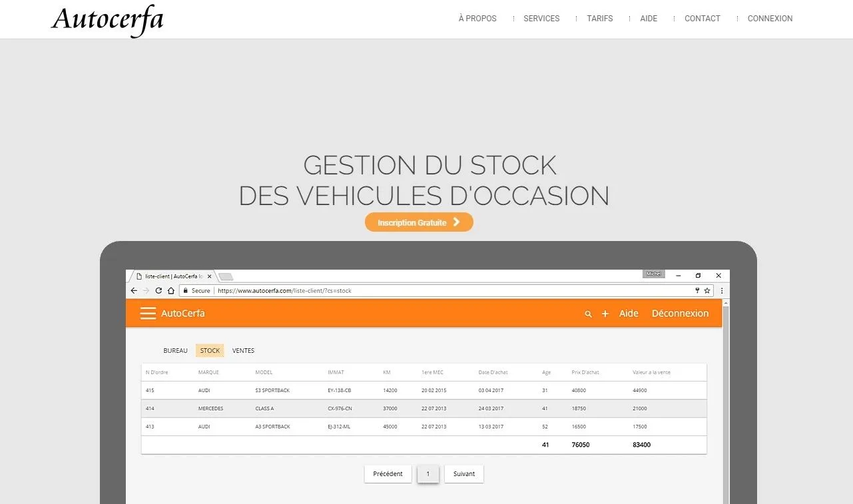Open the SERVICES menu item
The width and height of the screenshot is (853, 504).
541,19
